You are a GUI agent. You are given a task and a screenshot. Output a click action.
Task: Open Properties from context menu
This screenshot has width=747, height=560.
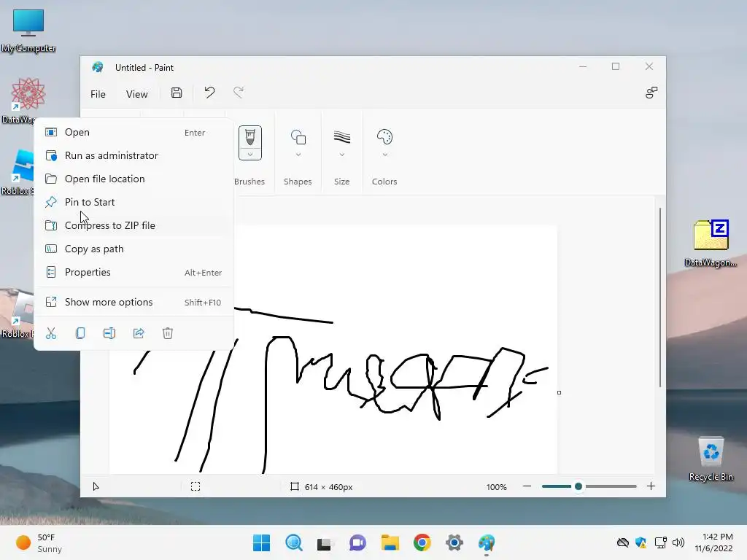tap(134, 273)
